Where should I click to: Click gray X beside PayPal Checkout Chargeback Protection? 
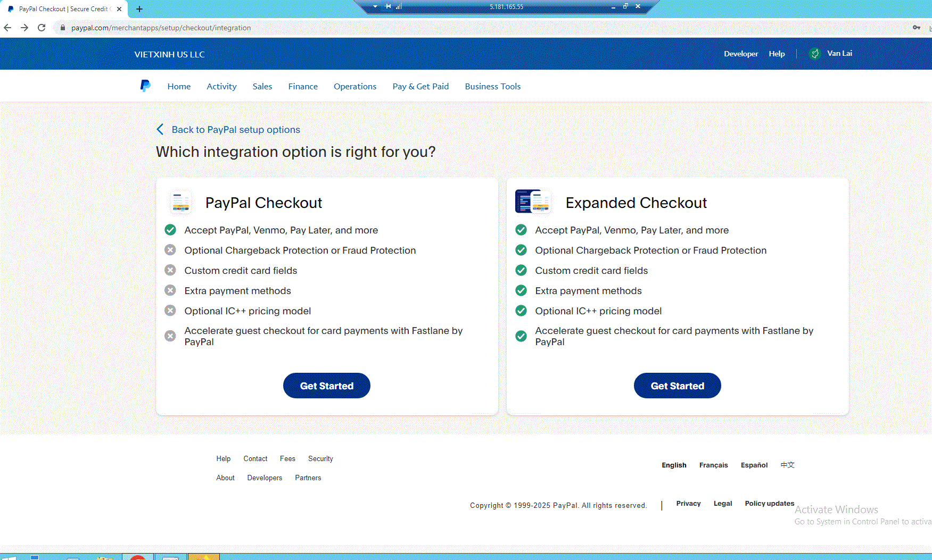pos(170,250)
